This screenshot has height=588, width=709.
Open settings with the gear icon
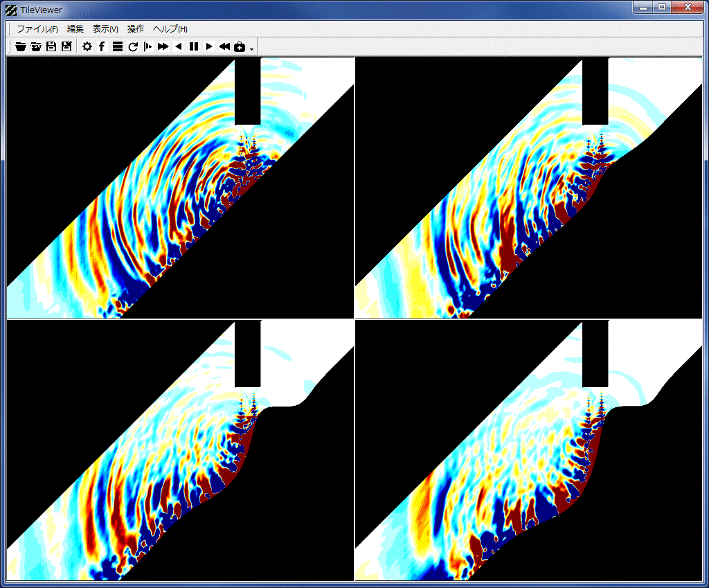[87, 46]
